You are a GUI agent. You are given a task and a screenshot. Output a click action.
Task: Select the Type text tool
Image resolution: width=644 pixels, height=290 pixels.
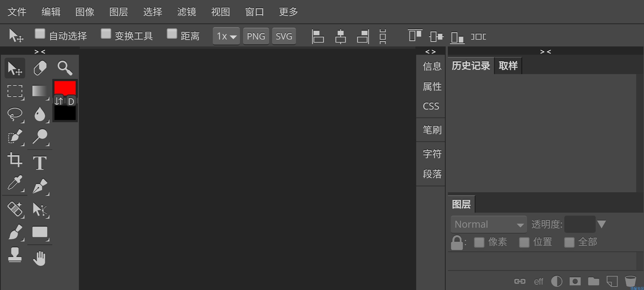[x=40, y=162]
